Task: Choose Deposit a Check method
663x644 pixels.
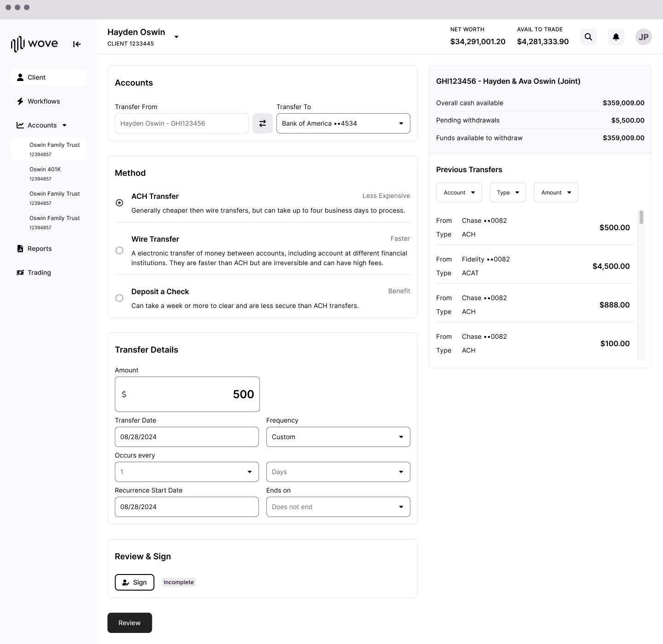Action: [119, 298]
